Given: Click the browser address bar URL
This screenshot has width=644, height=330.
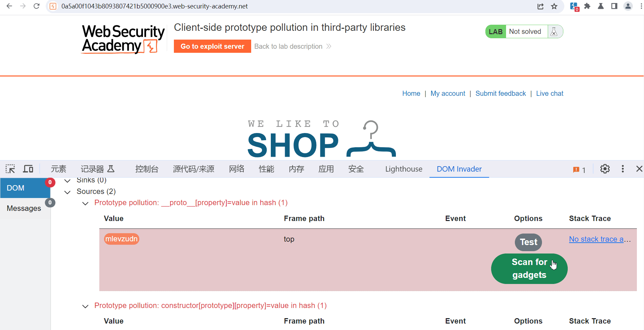Looking at the screenshot, I should coord(155,6).
